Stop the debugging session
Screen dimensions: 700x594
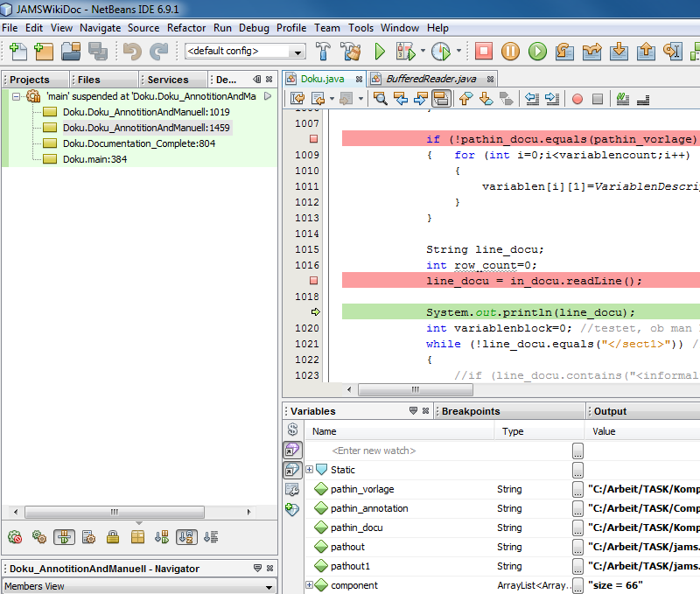[484, 52]
